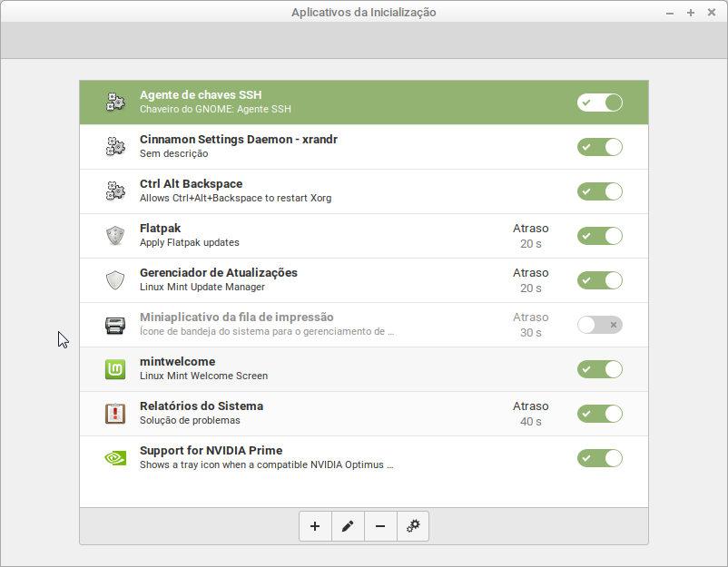Viewport: 728px width, 567px height.
Task: Minimize the Aplicativos da Inicialização window
Action: click(670, 13)
